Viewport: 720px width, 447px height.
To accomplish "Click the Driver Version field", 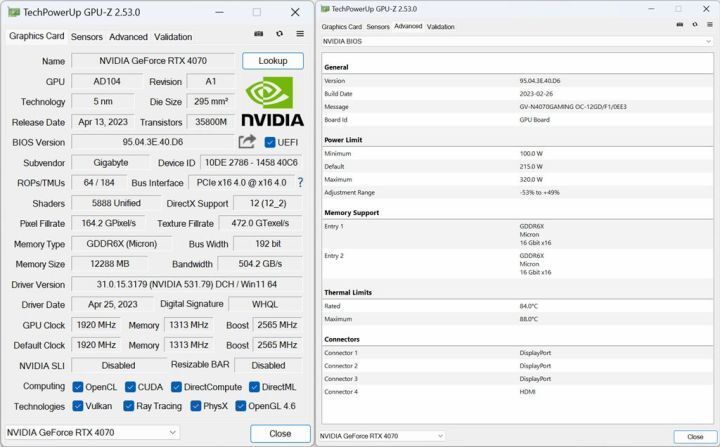I will coord(187,284).
